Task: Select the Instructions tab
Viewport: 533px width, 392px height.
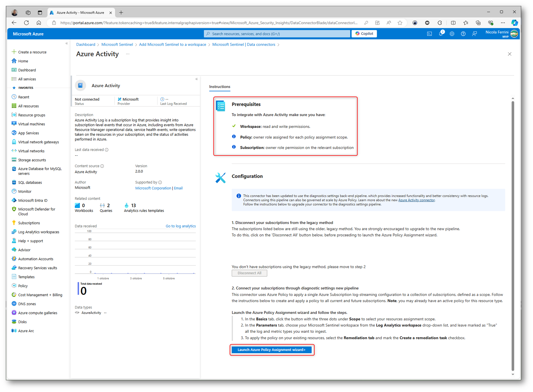Action: [x=220, y=86]
